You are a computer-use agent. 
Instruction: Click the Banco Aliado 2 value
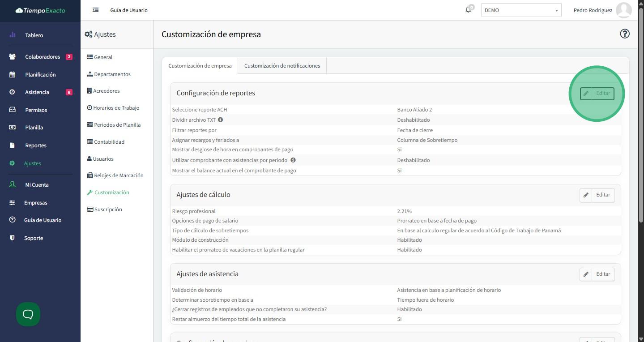point(414,110)
